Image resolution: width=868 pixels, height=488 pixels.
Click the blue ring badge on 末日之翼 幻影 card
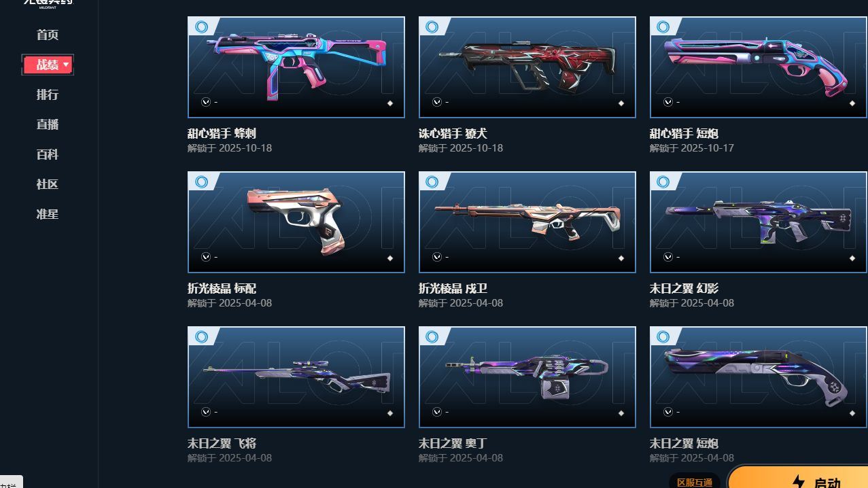coord(663,182)
